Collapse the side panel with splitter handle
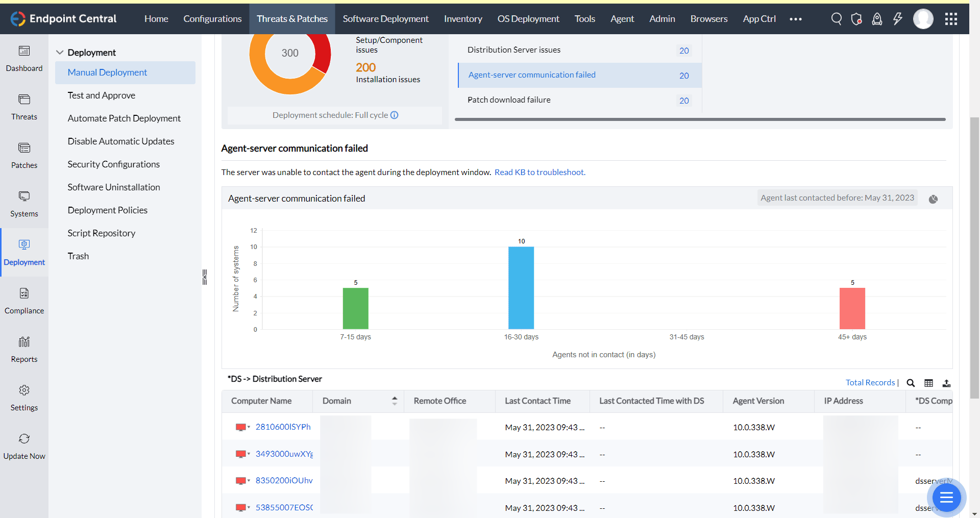980x518 pixels. [x=205, y=277]
